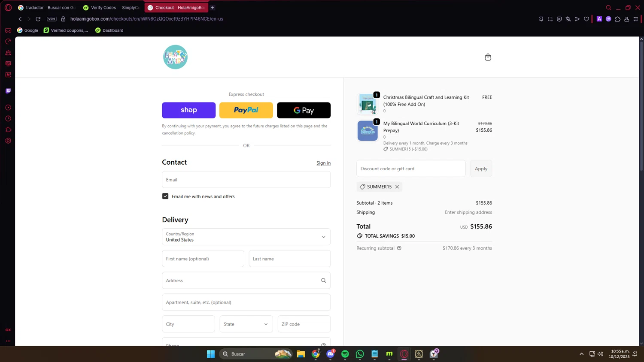Open the Opera GX main menu logo
This screenshot has width=644, height=362.
pos(8,8)
